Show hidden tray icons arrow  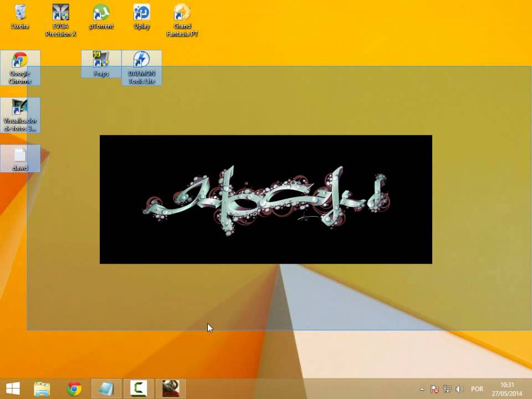(422, 389)
